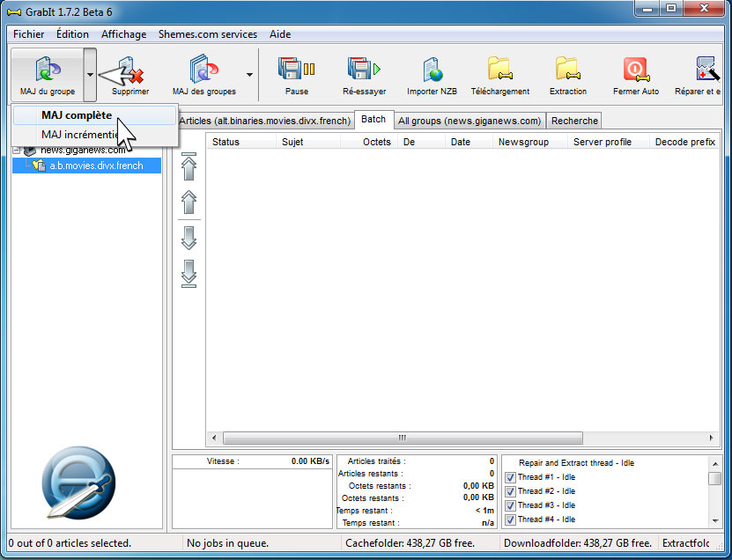The width and height of the screenshot is (732, 560).
Task: Switch to the Batch tab
Action: pyautogui.click(x=373, y=120)
